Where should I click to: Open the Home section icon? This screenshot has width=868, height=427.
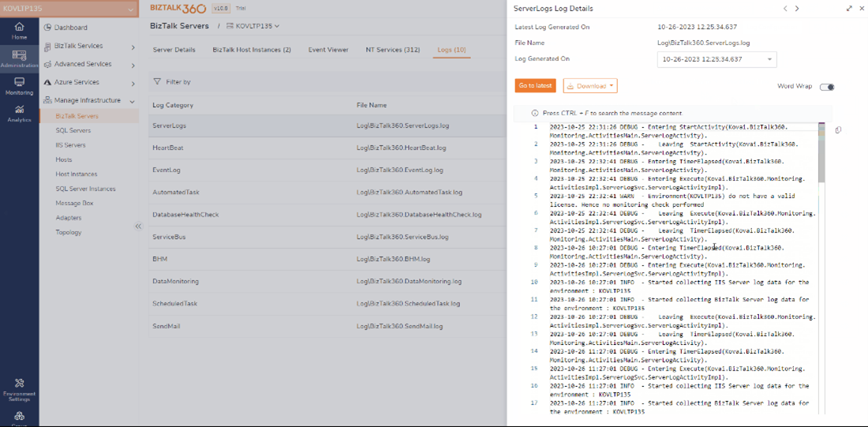20,27
